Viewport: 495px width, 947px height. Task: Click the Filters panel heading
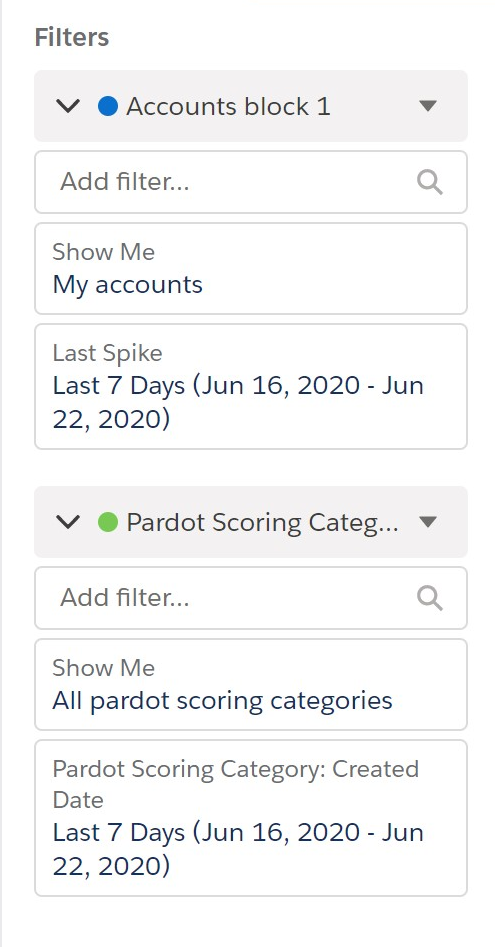coord(72,37)
